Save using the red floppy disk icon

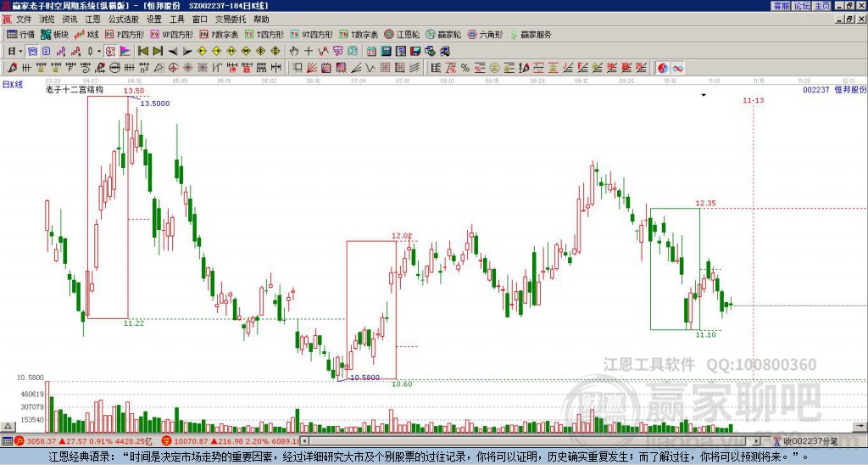coord(415,51)
